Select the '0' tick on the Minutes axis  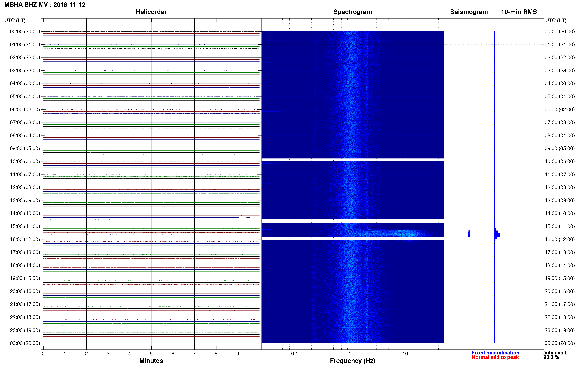coord(43,354)
